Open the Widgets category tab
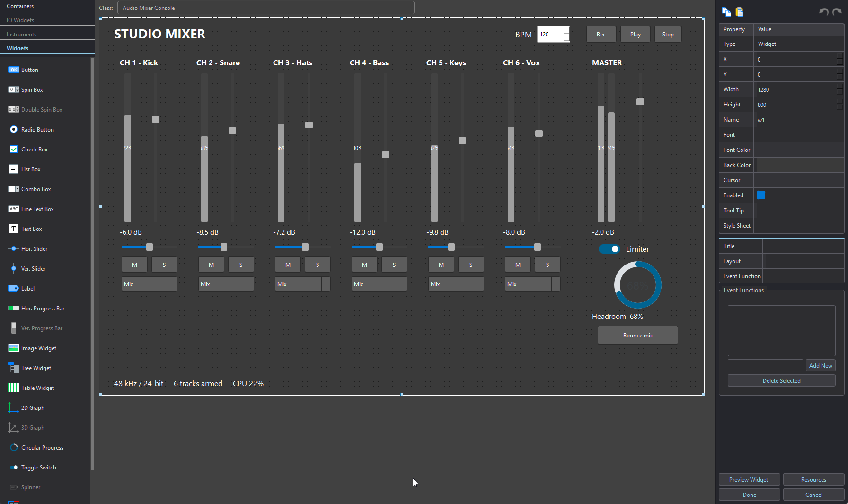Screen dimensions: 848x504 click(47, 48)
